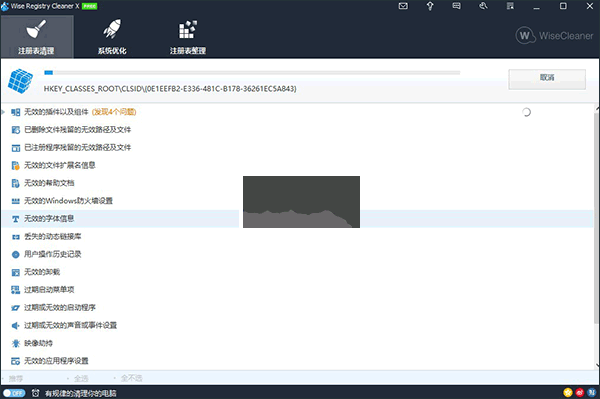
Task: Switch to the 注册表整理 tab
Action: click(x=188, y=36)
